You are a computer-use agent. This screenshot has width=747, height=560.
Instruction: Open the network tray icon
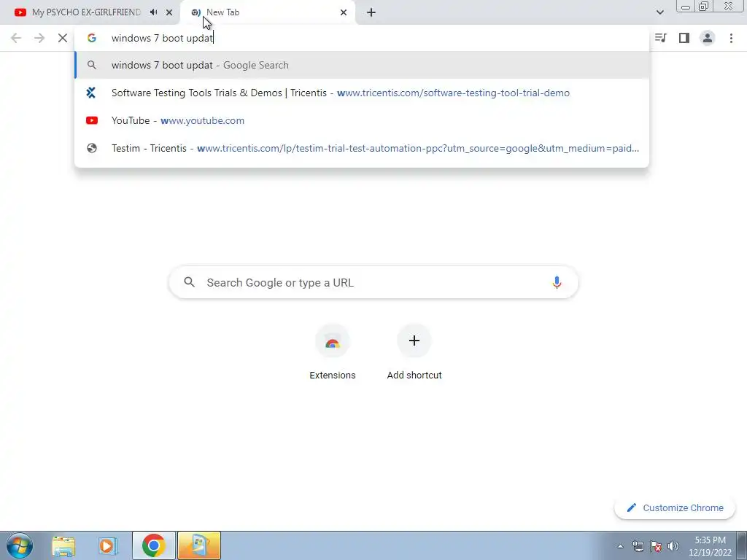[x=638, y=546]
